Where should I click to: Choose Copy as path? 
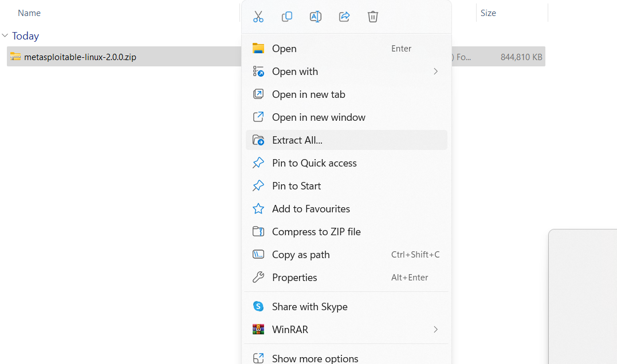pyautogui.click(x=346, y=254)
